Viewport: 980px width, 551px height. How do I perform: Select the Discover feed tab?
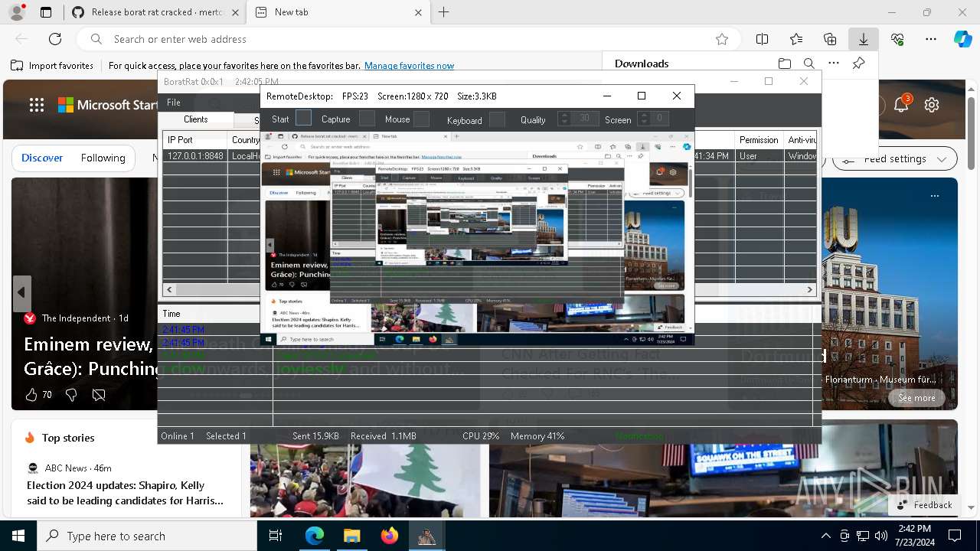point(42,158)
